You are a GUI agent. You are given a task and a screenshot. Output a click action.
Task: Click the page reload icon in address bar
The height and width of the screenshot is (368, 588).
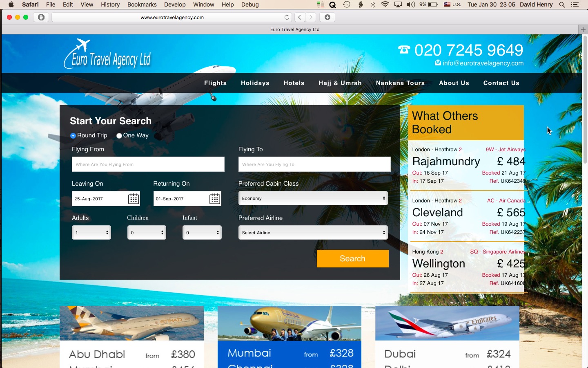(x=287, y=17)
